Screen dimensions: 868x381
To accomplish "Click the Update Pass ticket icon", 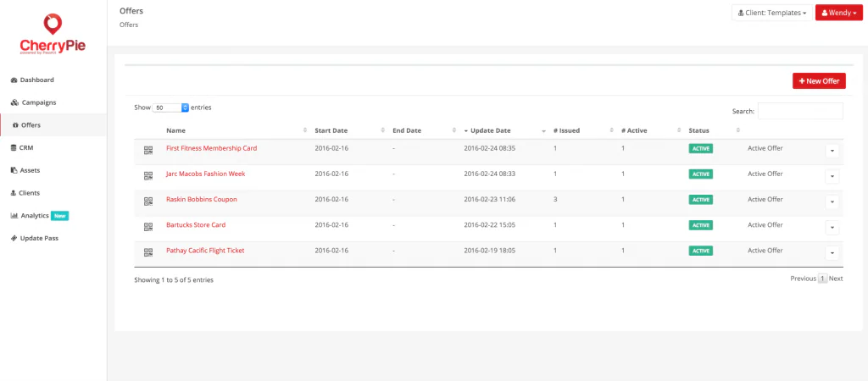I will pos(14,238).
